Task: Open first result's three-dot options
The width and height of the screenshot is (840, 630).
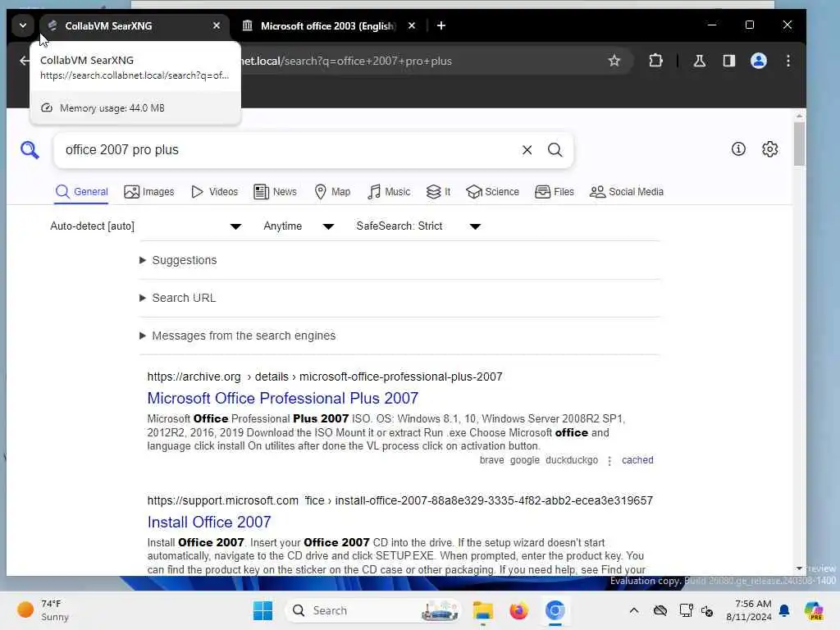Action: [609, 461]
